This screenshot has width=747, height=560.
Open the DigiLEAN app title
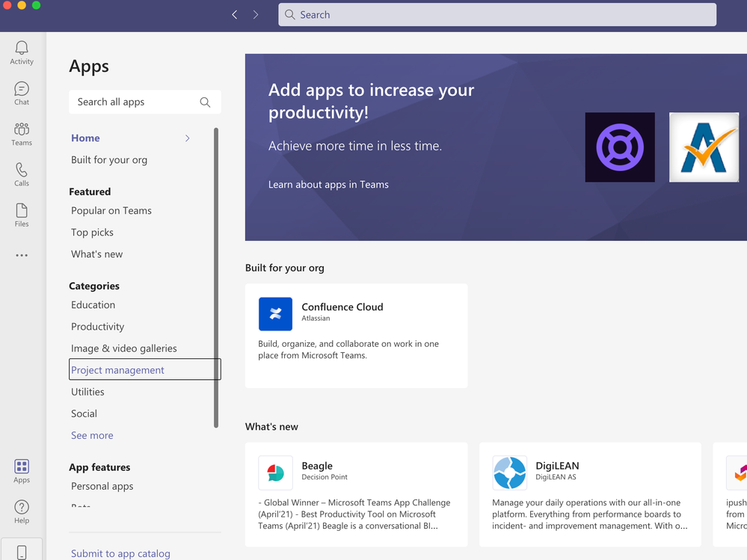(557, 466)
